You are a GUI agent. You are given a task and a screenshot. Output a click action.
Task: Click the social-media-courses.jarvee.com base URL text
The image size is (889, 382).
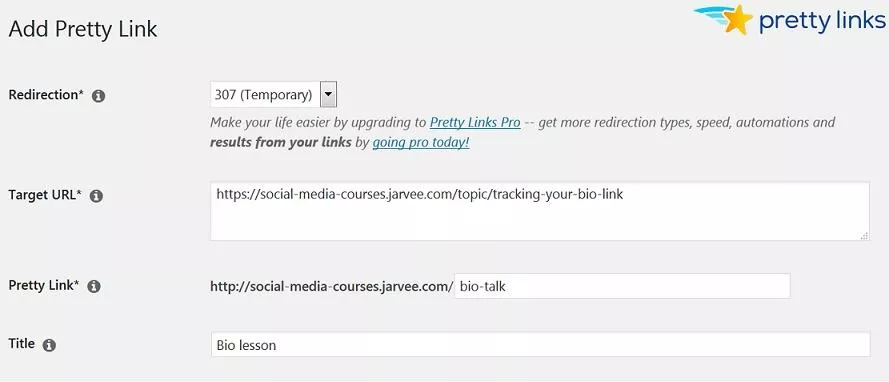click(332, 286)
